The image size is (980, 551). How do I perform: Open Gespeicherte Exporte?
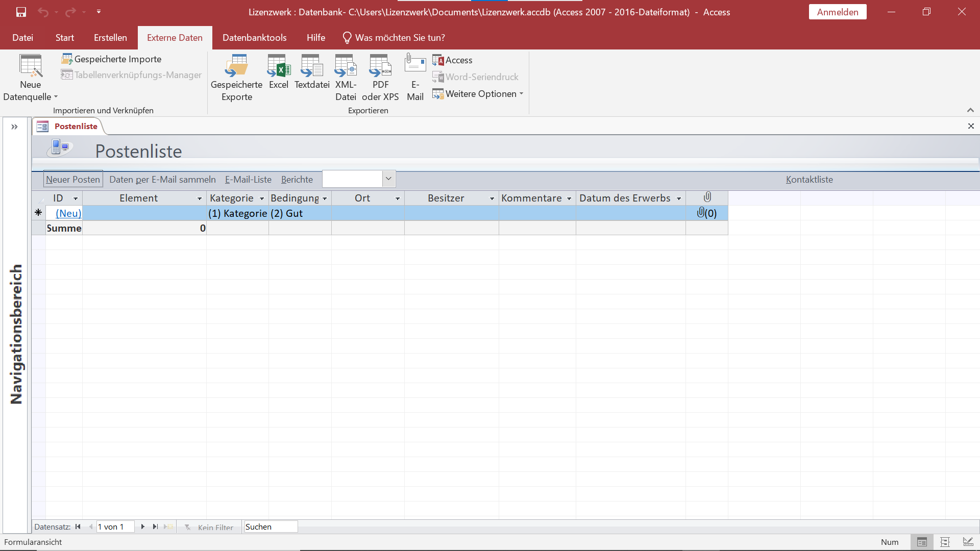coord(236,78)
